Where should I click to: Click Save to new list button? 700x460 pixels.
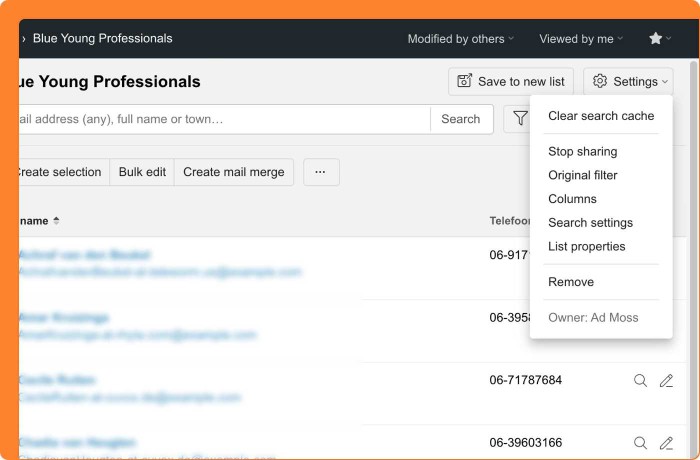click(511, 82)
